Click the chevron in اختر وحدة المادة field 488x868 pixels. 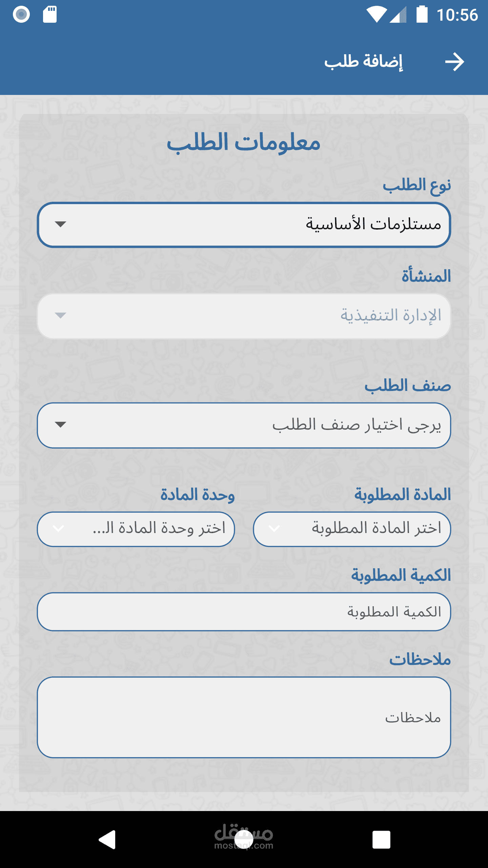(59, 529)
